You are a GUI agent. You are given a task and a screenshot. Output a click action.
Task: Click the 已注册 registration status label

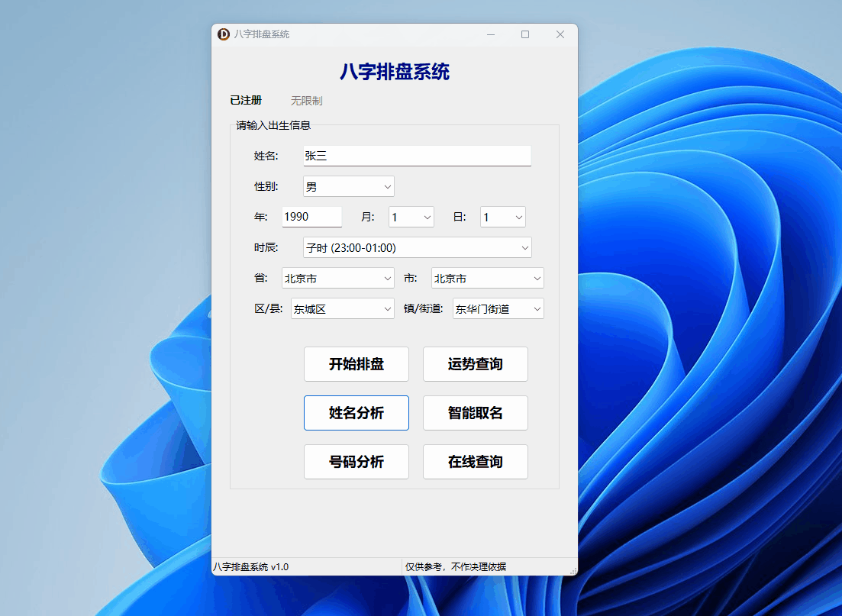tap(246, 100)
